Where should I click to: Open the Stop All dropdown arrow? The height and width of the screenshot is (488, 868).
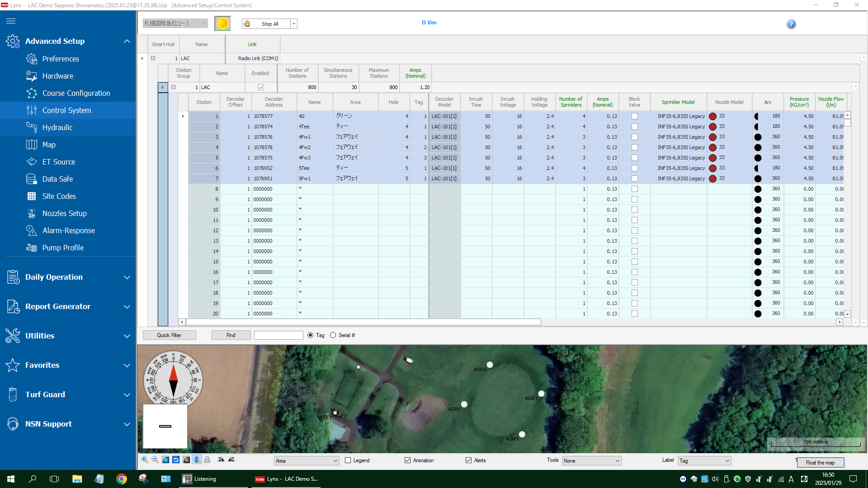[294, 24]
